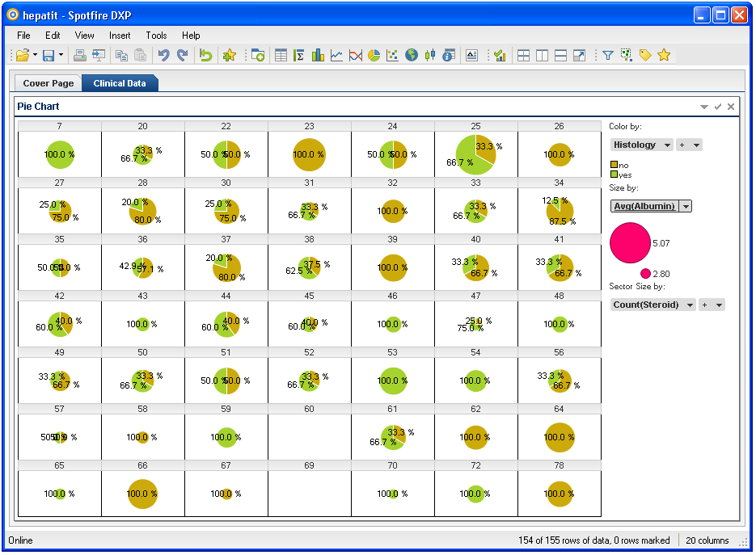Viewport: 756px width, 555px height.
Task: Open the Tools menu
Action: point(156,36)
